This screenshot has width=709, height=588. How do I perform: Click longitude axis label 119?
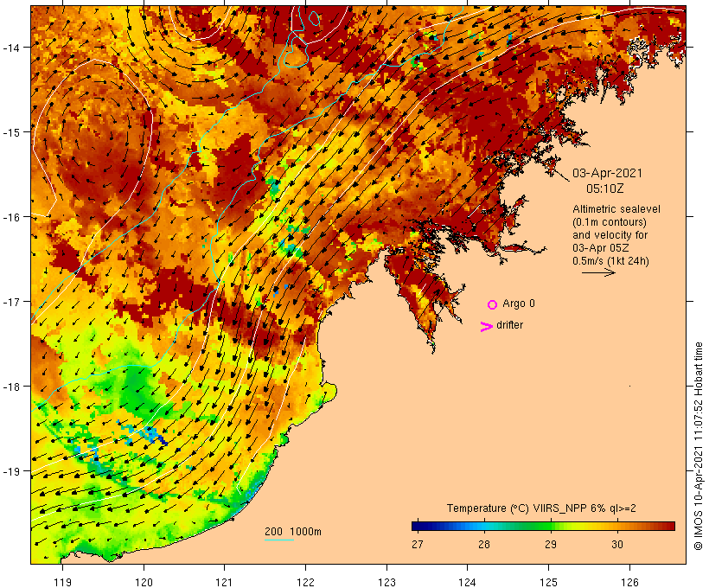(62, 582)
